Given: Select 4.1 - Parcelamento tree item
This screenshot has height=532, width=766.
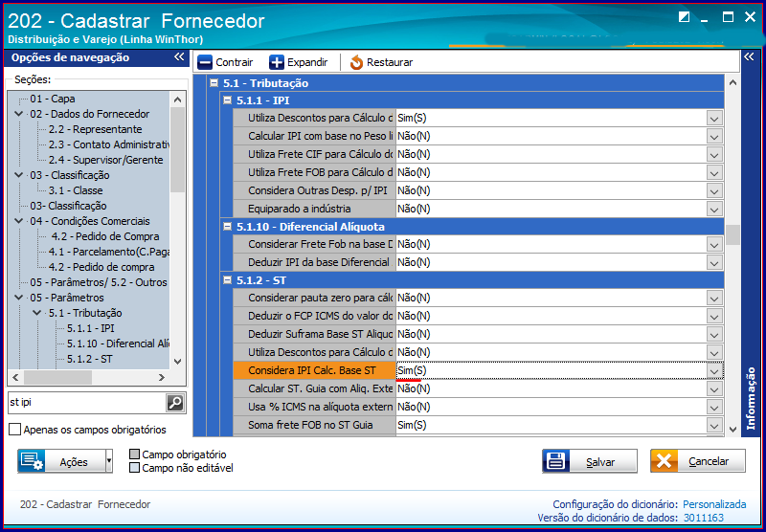Looking at the screenshot, I should 108,252.
